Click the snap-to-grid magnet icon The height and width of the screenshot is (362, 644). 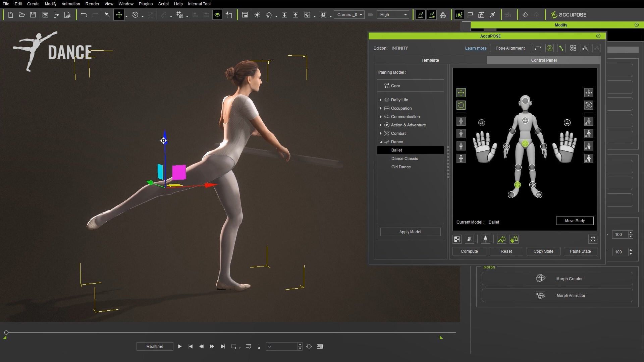[180, 15]
